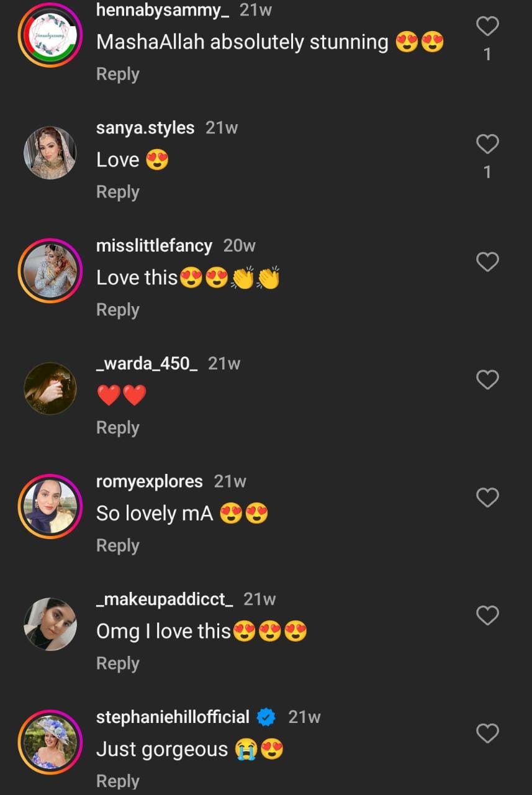
Task: Like stephaniehillofficial's "Just gorgeous" comment
Action: click(487, 734)
